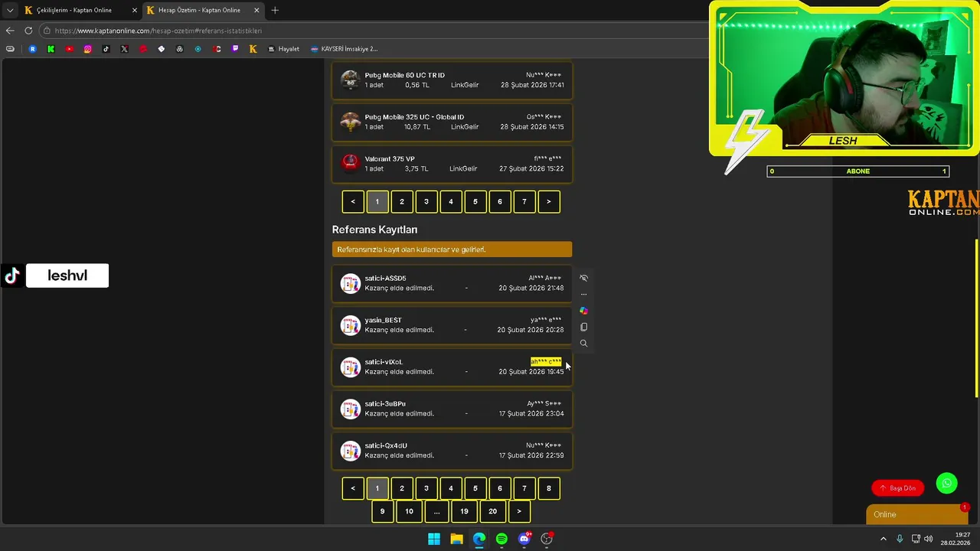The height and width of the screenshot is (551, 980).
Task: Open the TikTok bookmark icon
Action: (106, 49)
